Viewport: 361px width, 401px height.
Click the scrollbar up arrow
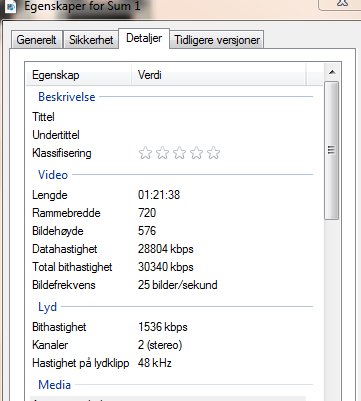332,72
